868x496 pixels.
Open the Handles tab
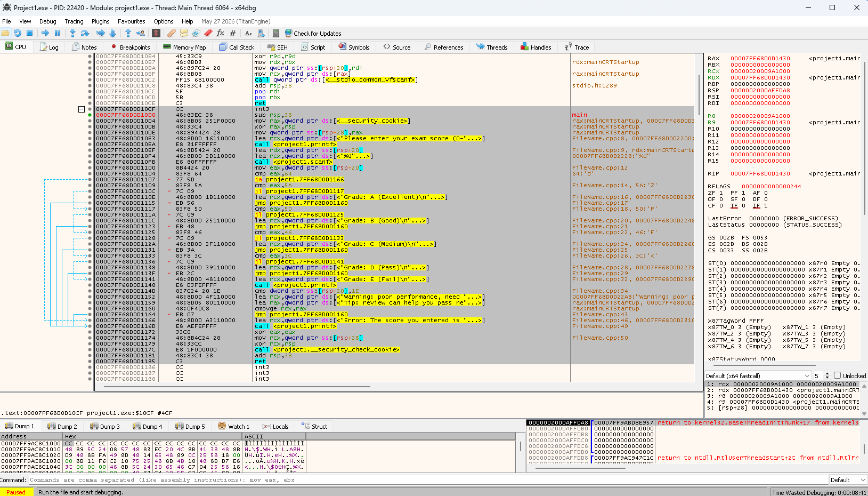(x=536, y=47)
